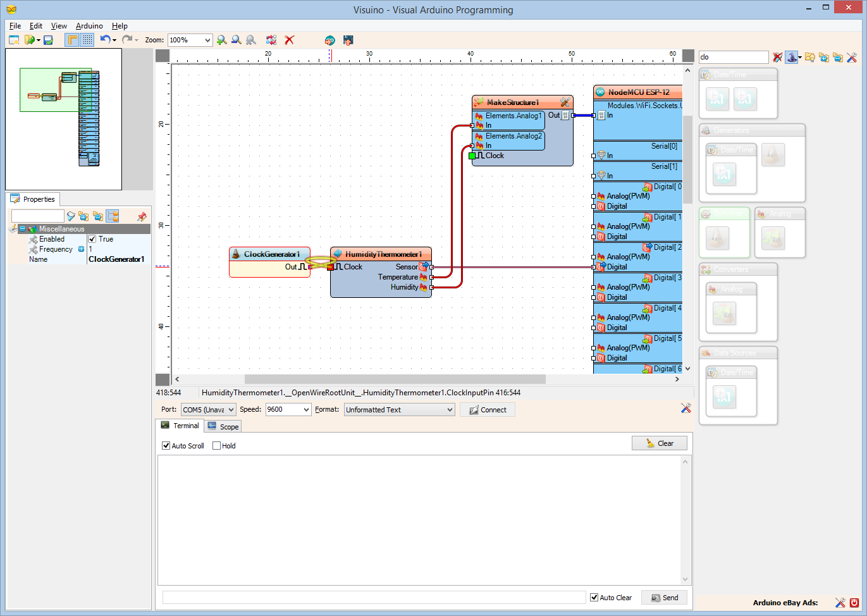This screenshot has height=616, width=867.
Task: Uncheck the Auto Scroll checkbox
Action: (x=166, y=446)
